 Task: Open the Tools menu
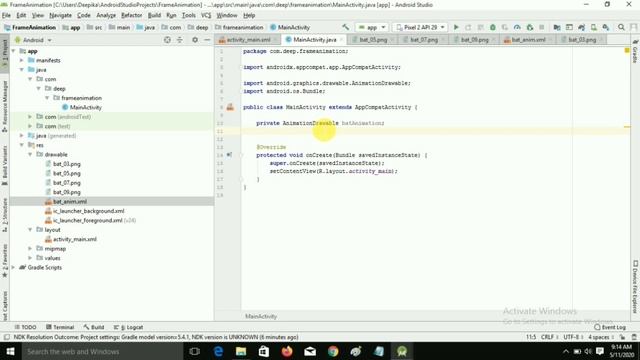189,15
